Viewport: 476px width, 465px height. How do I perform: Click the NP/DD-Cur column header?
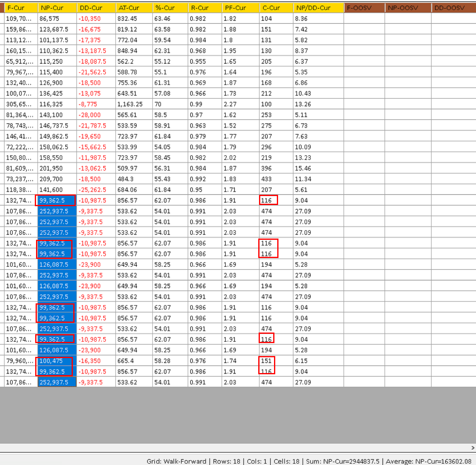coord(318,8)
